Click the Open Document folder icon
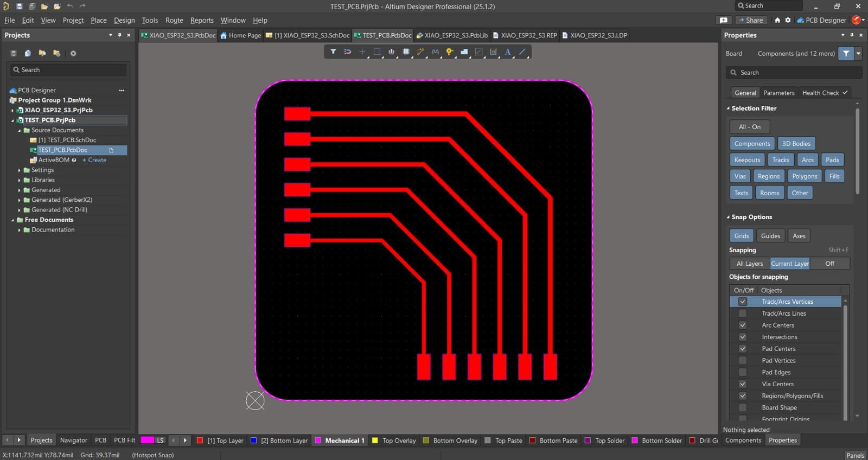The width and height of the screenshot is (868, 460). 44,6
